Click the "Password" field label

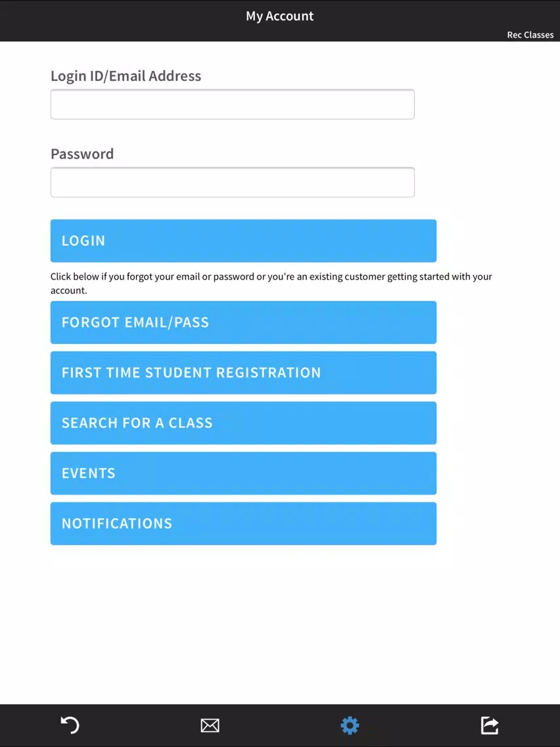(82, 154)
